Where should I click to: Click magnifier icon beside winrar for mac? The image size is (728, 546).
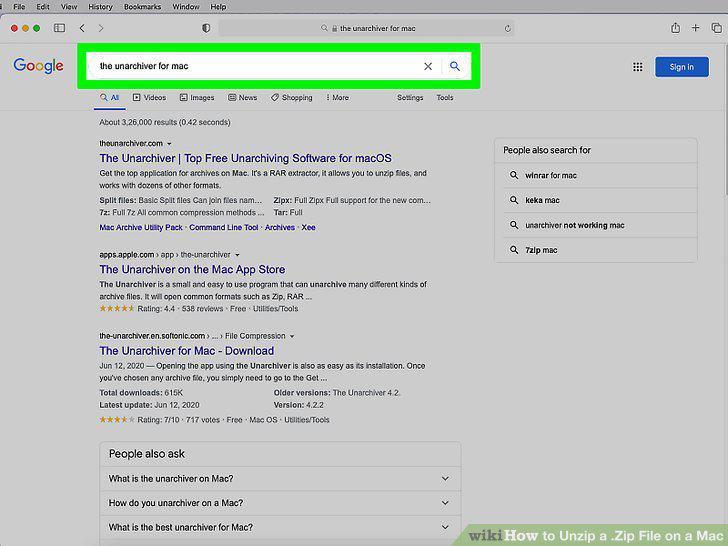click(514, 175)
